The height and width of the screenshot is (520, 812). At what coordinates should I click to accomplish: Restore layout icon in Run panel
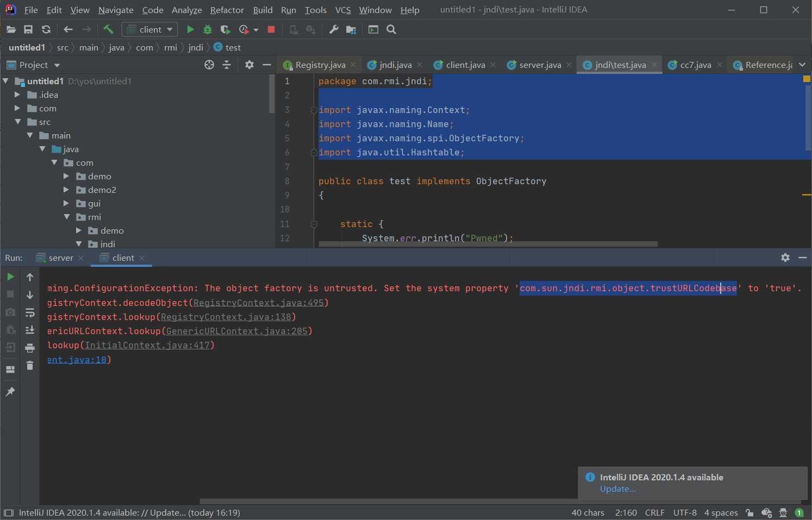coord(10,369)
